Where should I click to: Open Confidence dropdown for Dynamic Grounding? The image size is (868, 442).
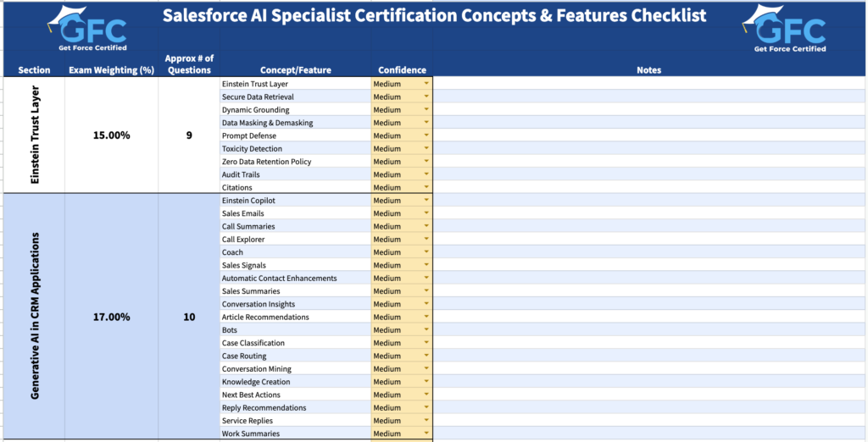[426, 109]
